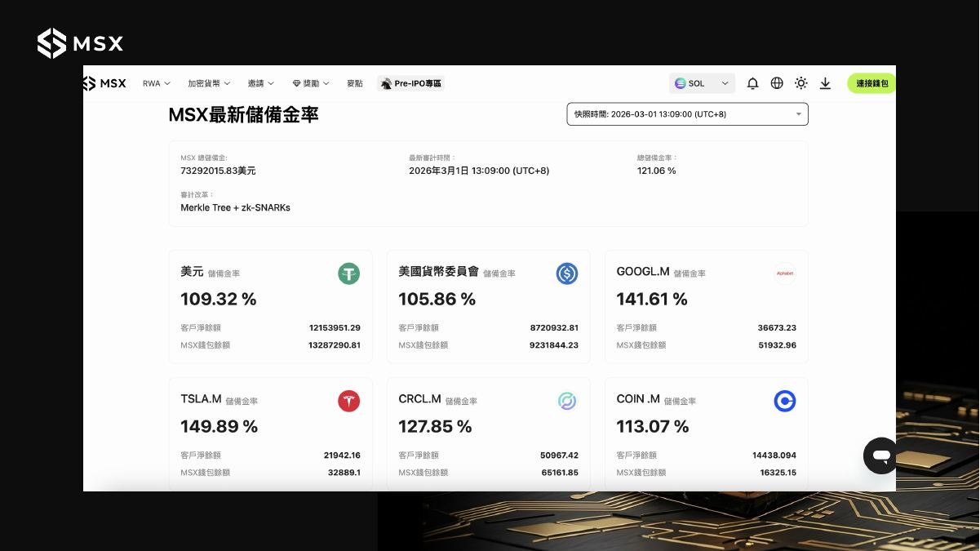The height and width of the screenshot is (551, 980).
Task: Click the COIN .M card title
Action: pyautogui.click(x=638, y=399)
